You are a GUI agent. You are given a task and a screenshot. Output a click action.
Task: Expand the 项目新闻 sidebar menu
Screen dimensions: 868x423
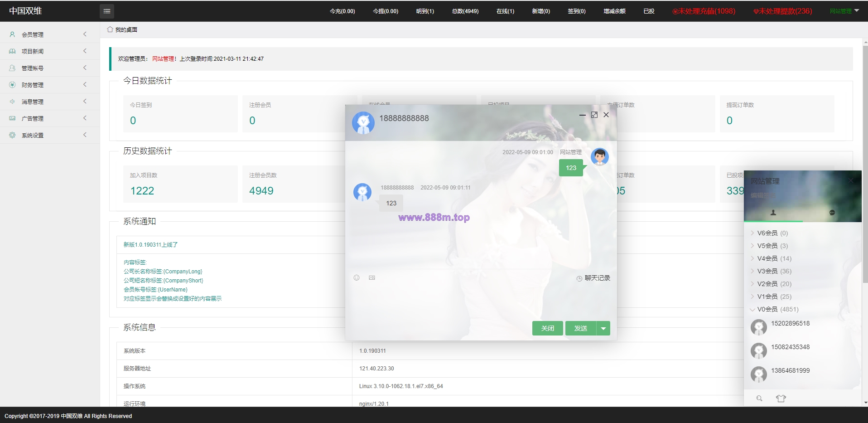(x=50, y=51)
